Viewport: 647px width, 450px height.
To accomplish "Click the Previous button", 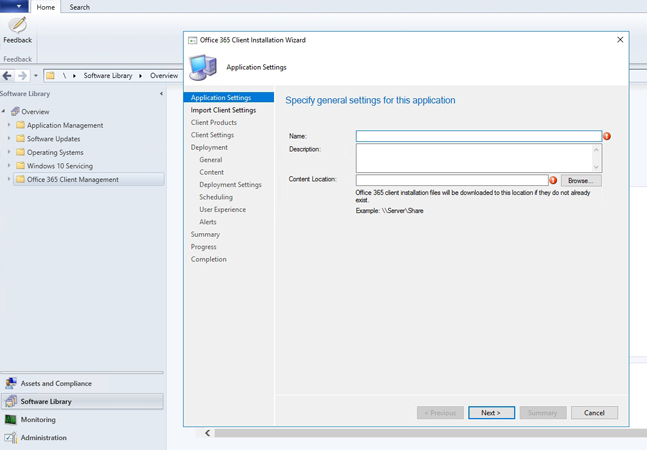I will click(440, 412).
